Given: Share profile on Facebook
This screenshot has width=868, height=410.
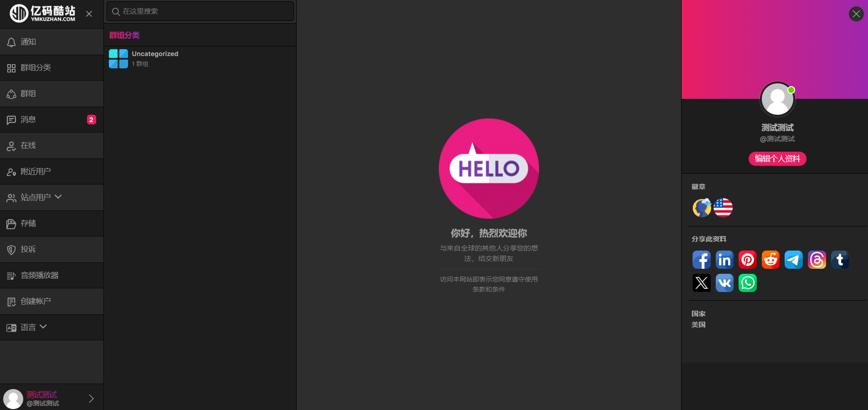Looking at the screenshot, I should 701,260.
